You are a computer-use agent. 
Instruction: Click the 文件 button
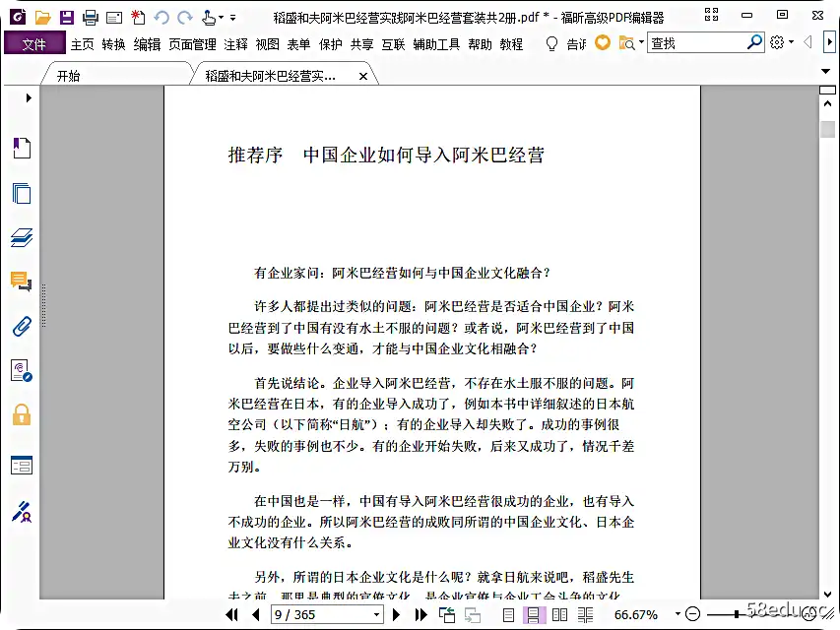pyautogui.click(x=34, y=43)
